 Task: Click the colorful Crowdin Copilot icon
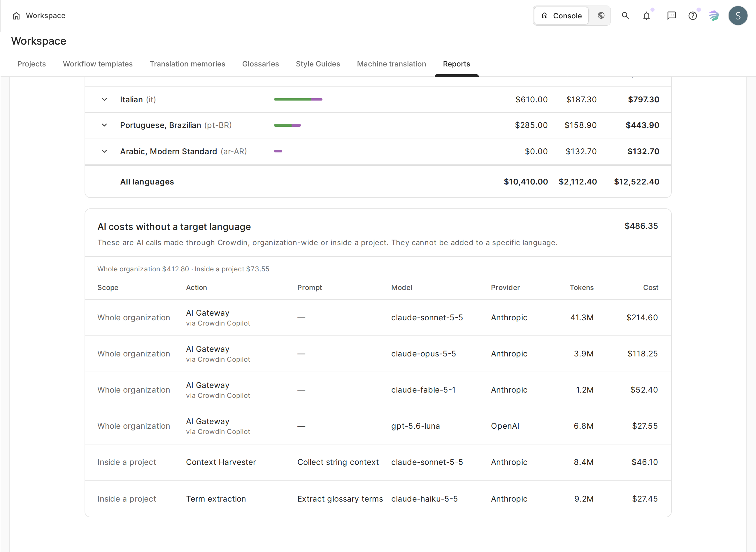(x=714, y=16)
